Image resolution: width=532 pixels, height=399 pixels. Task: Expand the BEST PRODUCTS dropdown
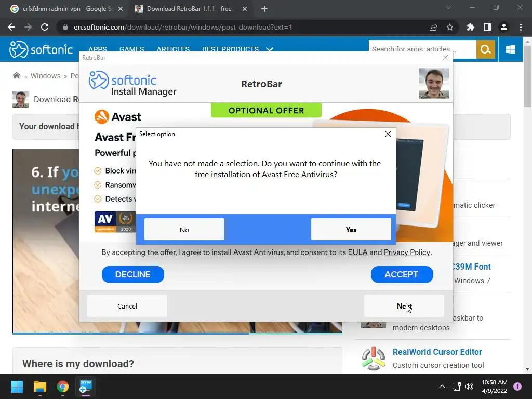pos(237,49)
